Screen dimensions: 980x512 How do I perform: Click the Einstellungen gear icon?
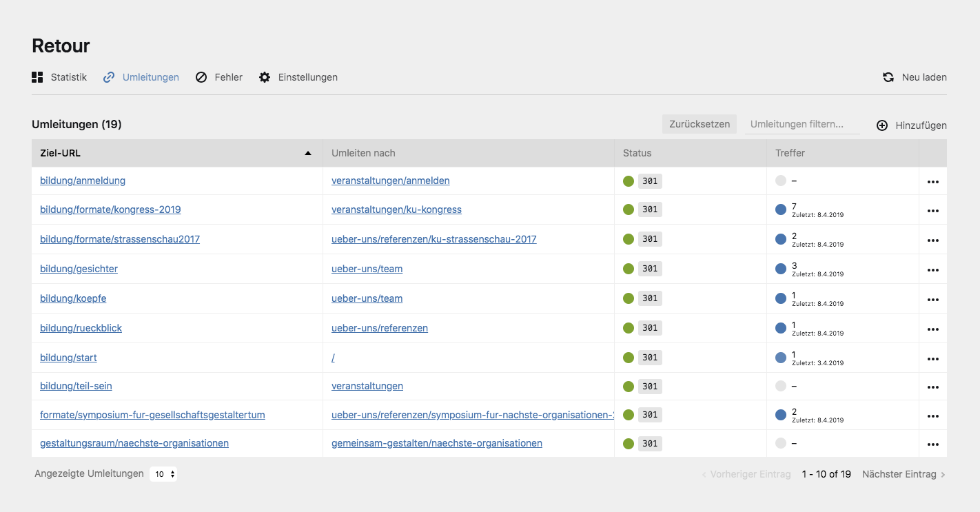tap(265, 77)
